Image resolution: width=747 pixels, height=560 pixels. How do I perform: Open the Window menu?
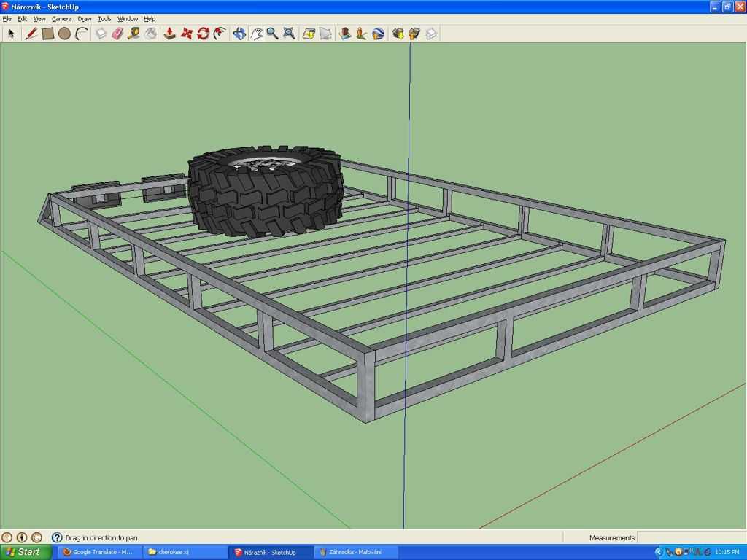[x=128, y=19]
